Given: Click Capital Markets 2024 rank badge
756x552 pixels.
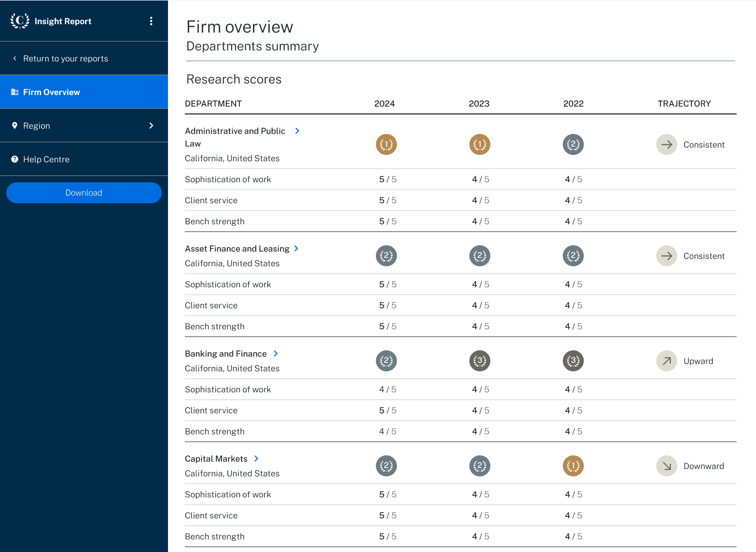Looking at the screenshot, I should point(386,466).
